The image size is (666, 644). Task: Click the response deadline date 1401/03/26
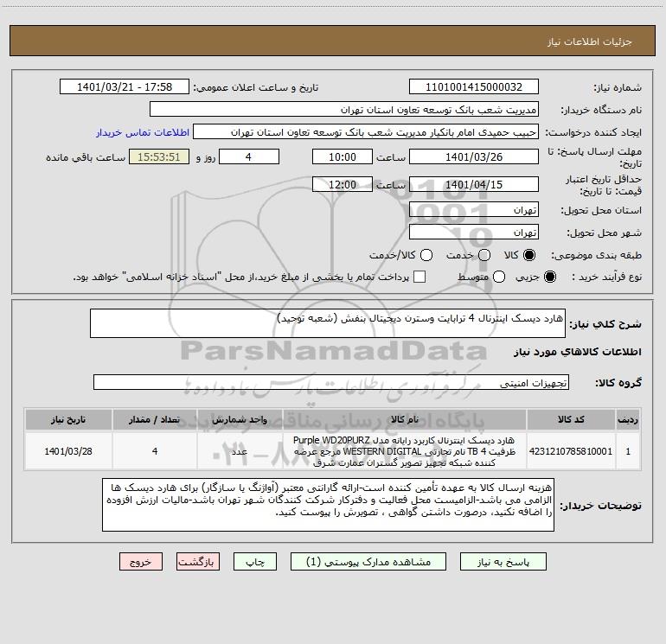(x=474, y=156)
